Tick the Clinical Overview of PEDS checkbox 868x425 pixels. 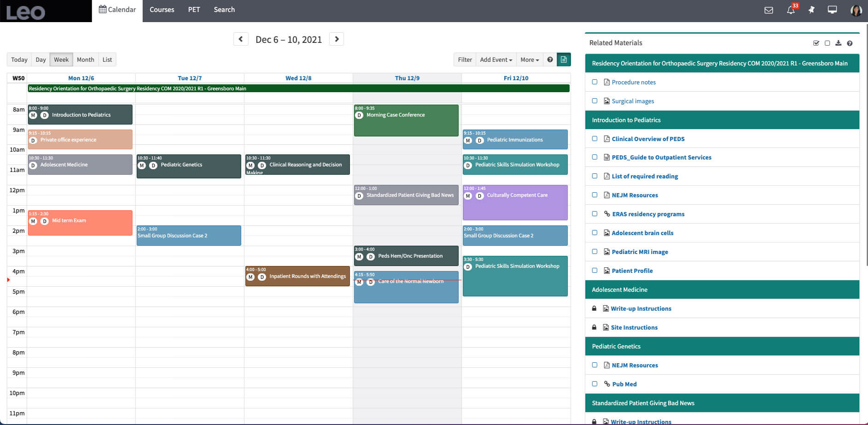(x=594, y=139)
